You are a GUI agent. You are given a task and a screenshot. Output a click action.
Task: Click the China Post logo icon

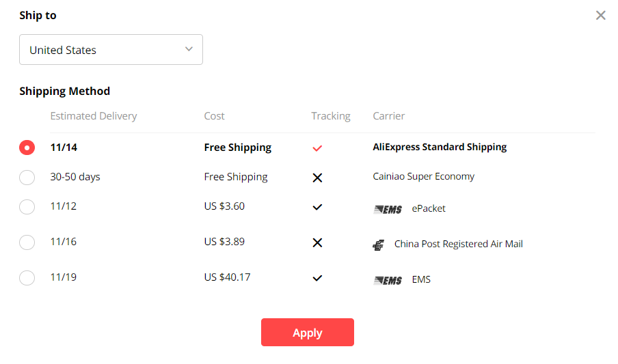378,245
